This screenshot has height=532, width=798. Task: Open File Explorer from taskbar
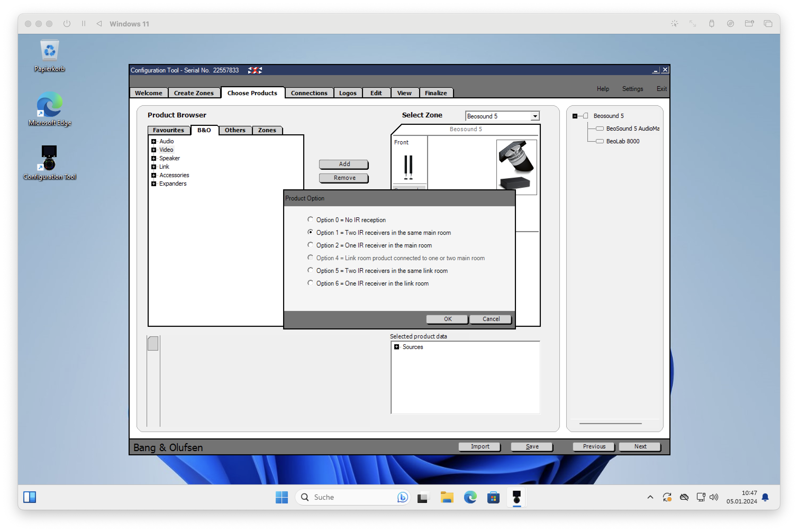tap(447, 497)
